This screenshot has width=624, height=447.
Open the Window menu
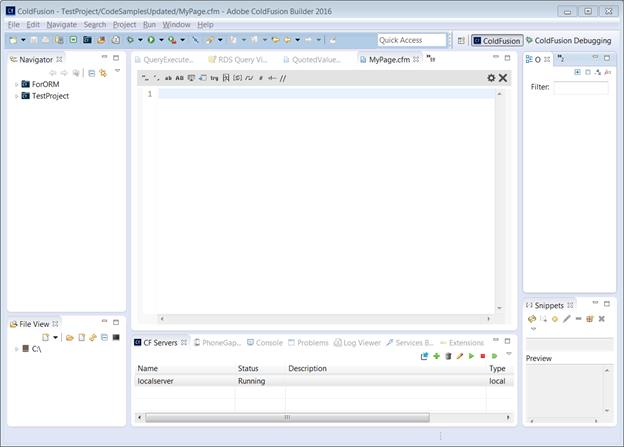point(176,25)
